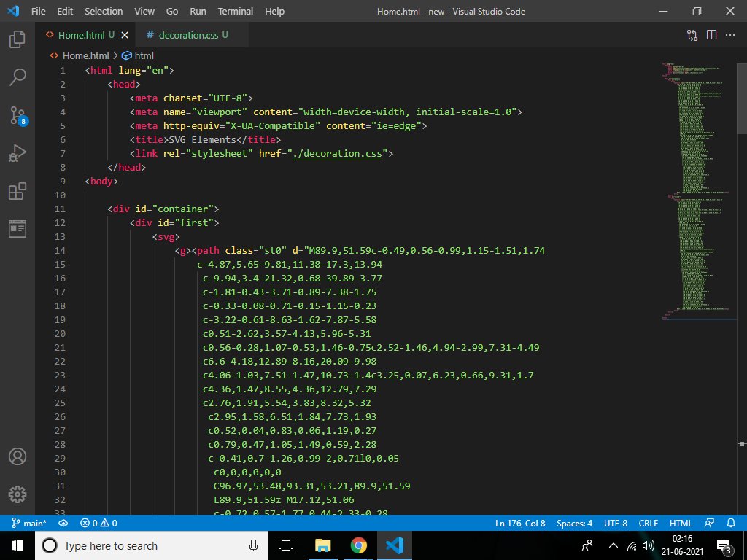
Task: Click the synchronize changes icon in the title bar
Action: pyautogui.click(x=692, y=34)
